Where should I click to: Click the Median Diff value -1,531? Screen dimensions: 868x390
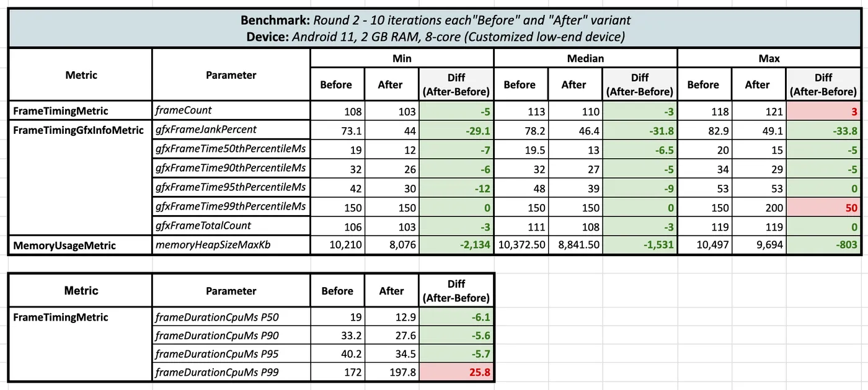pos(640,245)
